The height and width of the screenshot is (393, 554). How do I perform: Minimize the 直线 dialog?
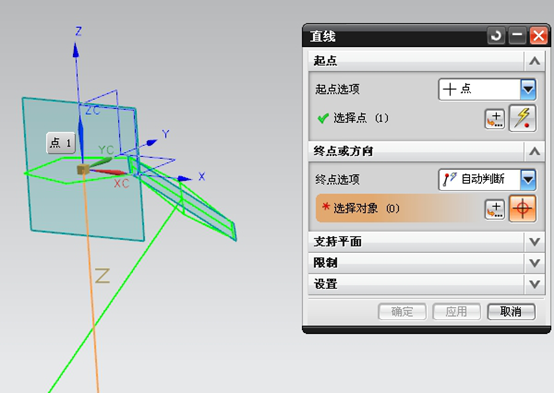(x=517, y=36)
